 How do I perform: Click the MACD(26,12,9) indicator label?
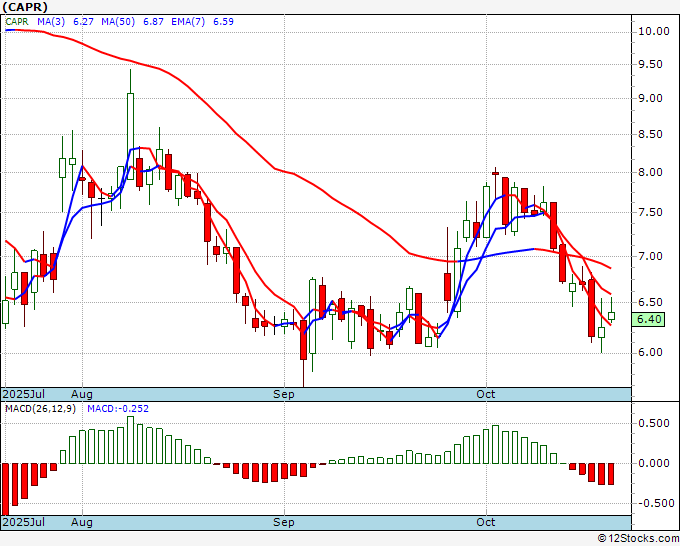(x=40, y=409)
